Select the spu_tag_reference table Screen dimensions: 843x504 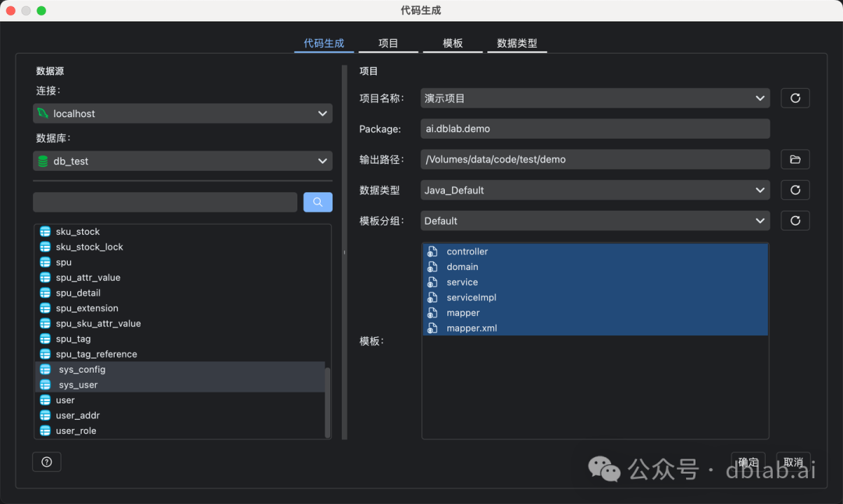182,354
